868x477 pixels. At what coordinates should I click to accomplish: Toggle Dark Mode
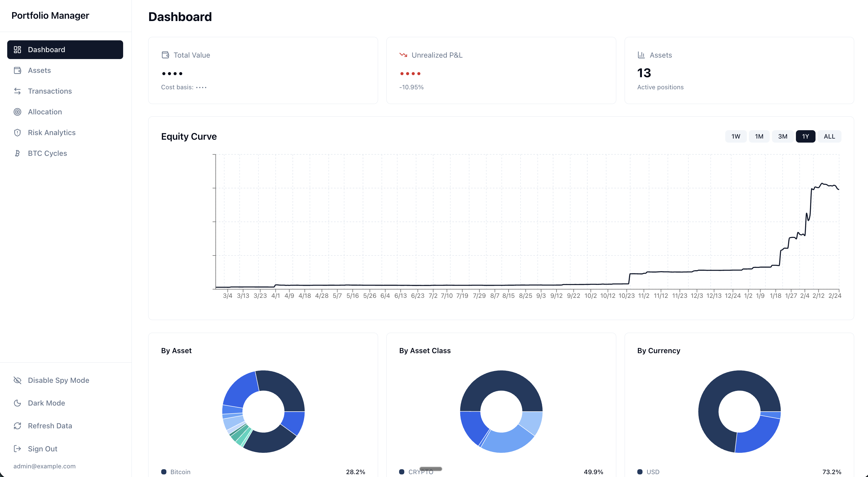pos(46,403)
